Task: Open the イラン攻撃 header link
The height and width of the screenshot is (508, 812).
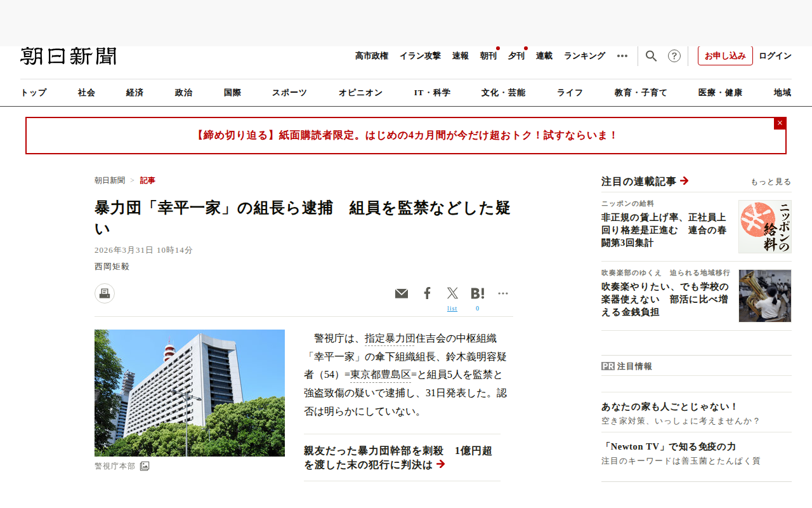Action: point(420,56)
